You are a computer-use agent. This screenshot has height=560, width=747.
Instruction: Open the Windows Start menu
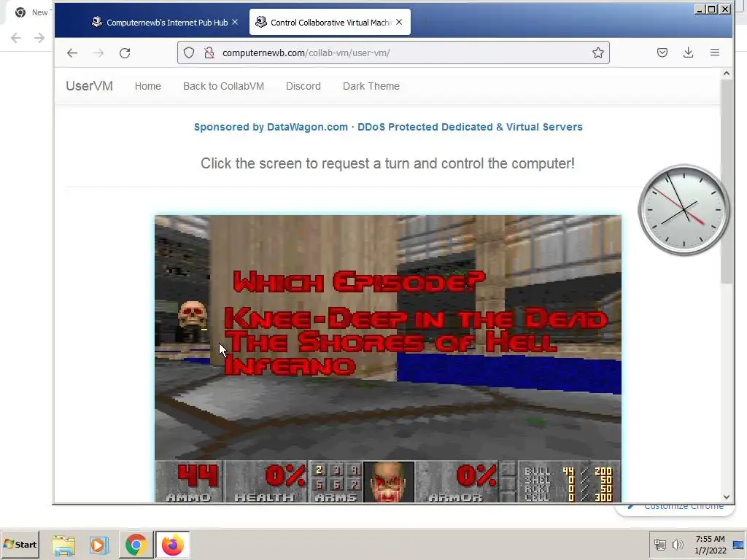click(20, 544)
